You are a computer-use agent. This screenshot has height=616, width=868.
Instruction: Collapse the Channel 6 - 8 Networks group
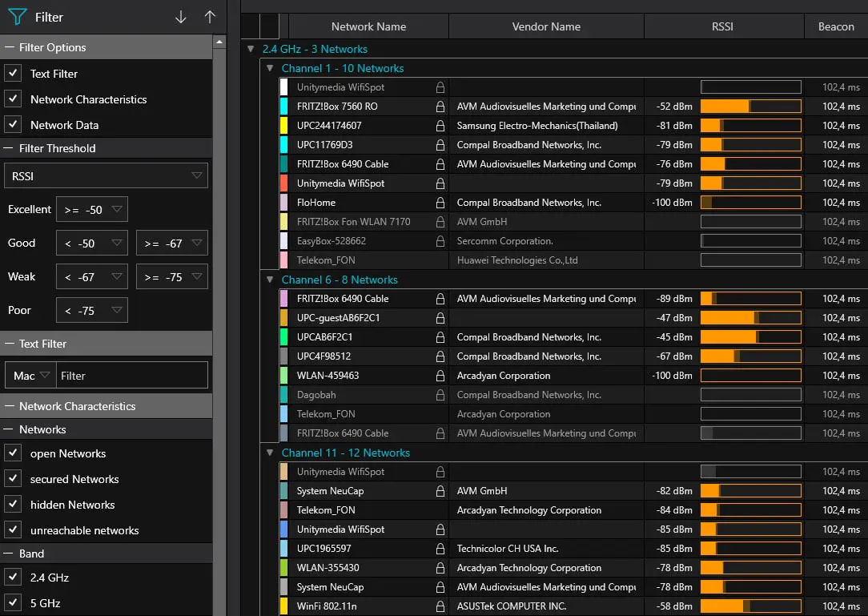(270, 280)
